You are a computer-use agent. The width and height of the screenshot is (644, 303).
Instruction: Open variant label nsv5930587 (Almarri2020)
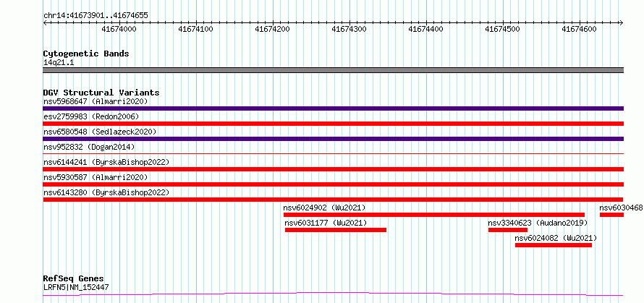click(96, 177)
